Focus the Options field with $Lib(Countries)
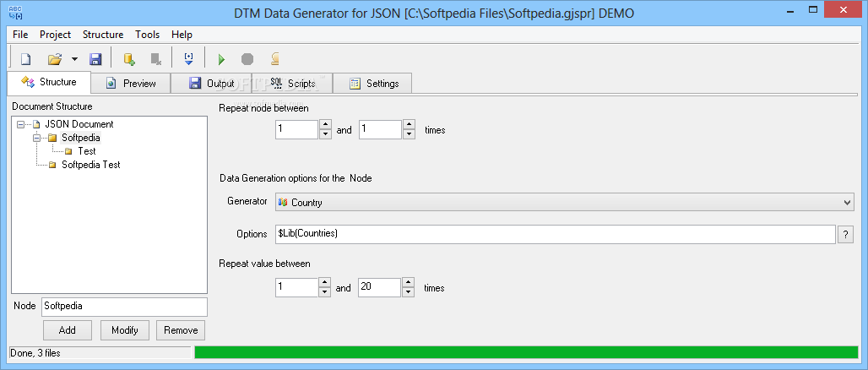868x370 pixels. tap(556, 234)
